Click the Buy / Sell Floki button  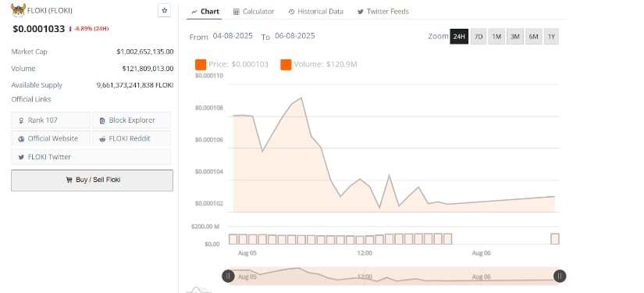[x=92, y=180]
